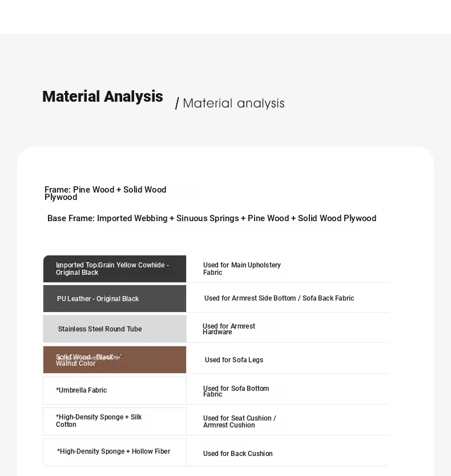The height and width of the screenshot is (476, 451).
Task: Select the Base Frame materials line
Action: [212, 218]
